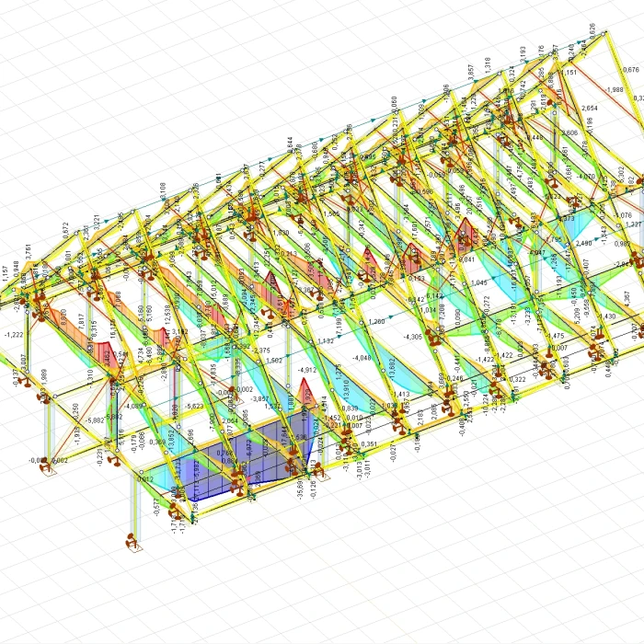This screenshot has height=644, width=644.
Task: Click the 0,351 value on the bottom beam
Action: [x=369, y=444]
